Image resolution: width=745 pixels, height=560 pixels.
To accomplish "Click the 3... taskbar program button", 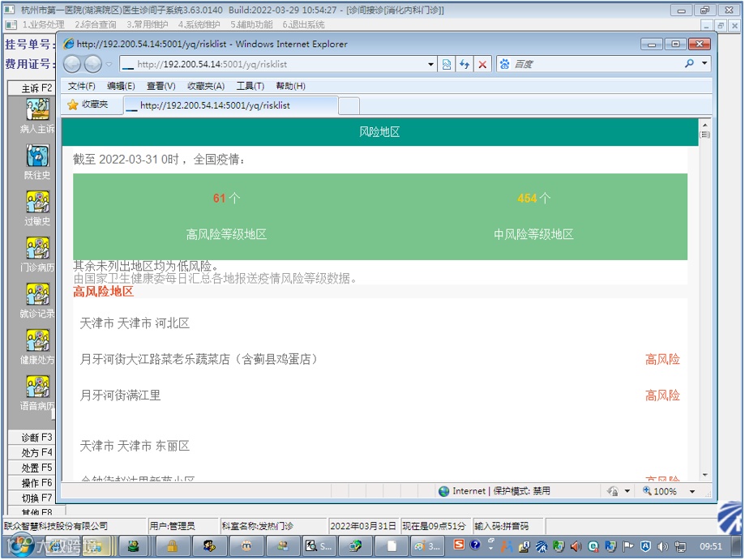I will [427, 546].
